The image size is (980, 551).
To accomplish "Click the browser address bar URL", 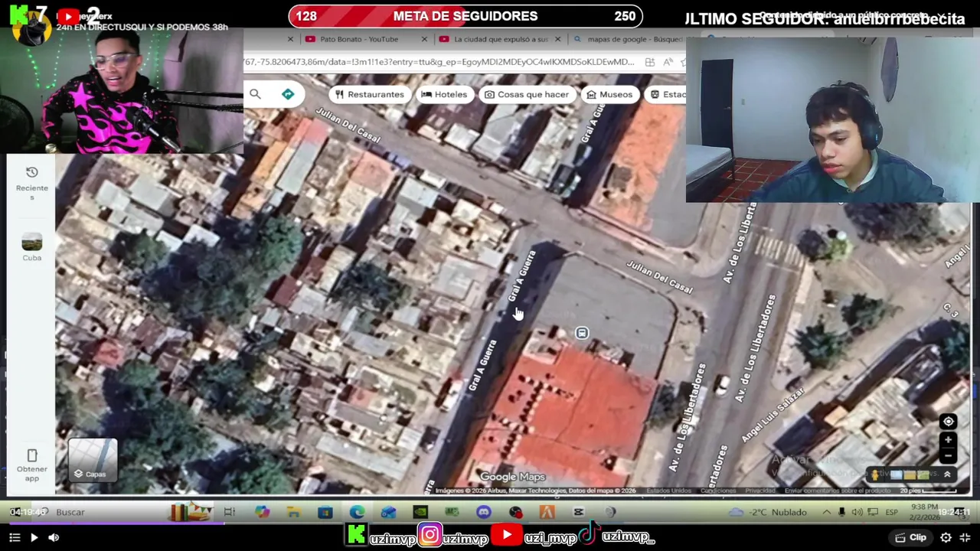I will coord(439,62).
